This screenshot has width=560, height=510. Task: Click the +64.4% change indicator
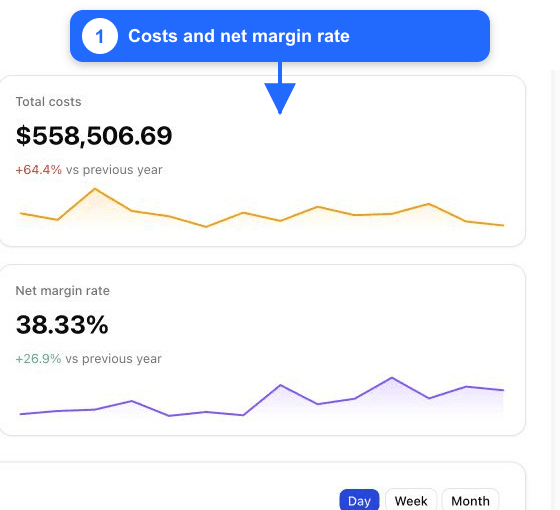[x=39, y=170]
